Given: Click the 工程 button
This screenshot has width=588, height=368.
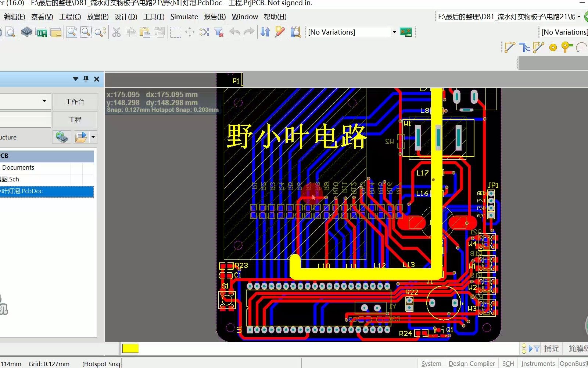Looking at the screenshot, I should [x=75, y=120].
